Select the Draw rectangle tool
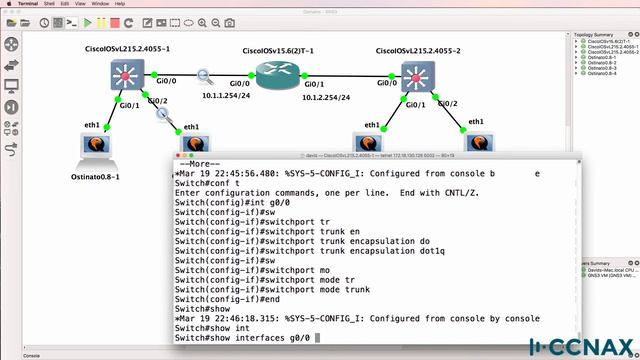The image size is (640, 360). point(175,23)
